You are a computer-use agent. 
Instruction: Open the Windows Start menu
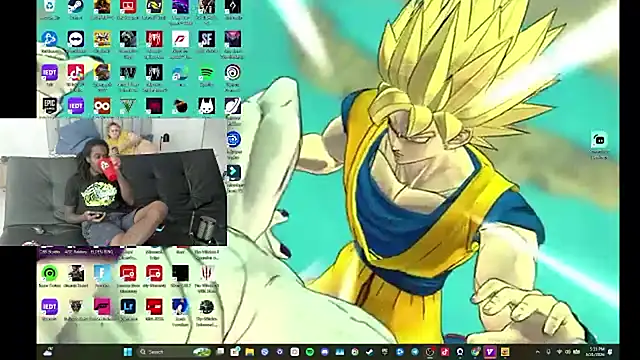(x=128, y=352)
